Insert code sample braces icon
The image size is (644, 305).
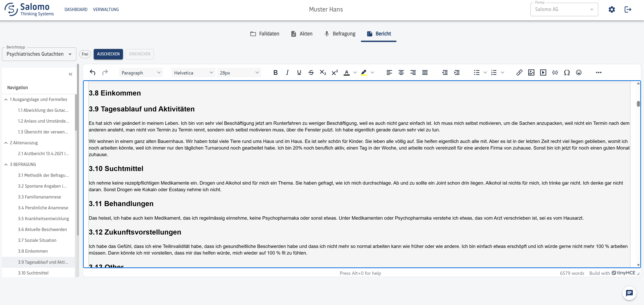click(555, 72)
